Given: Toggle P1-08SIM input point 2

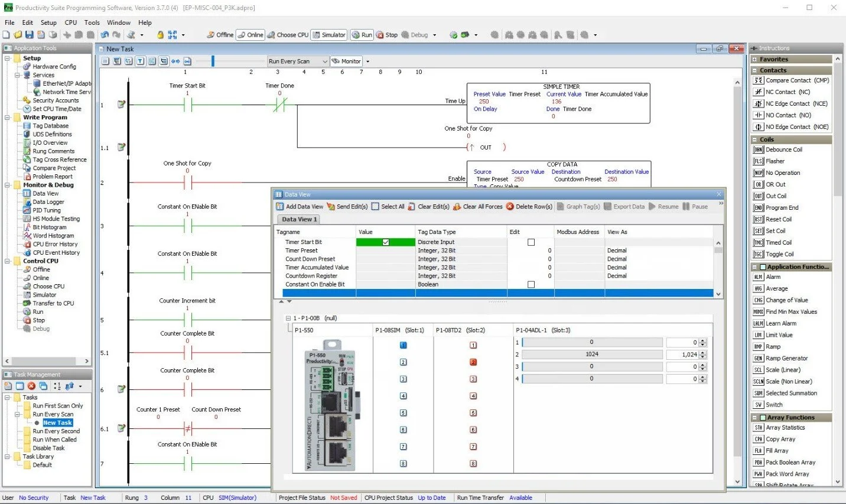Looking at the screenshot, I should pyautogui.click(x=404, y=362).
